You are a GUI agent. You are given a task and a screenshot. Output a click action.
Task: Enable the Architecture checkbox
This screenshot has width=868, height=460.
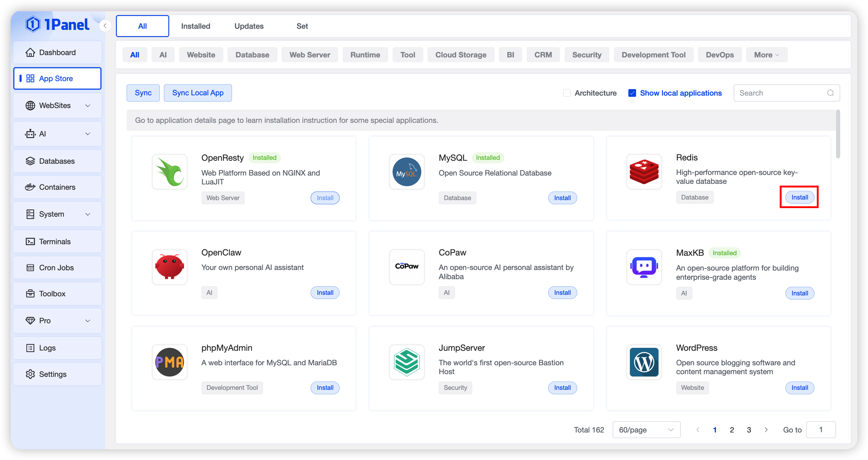567,93
